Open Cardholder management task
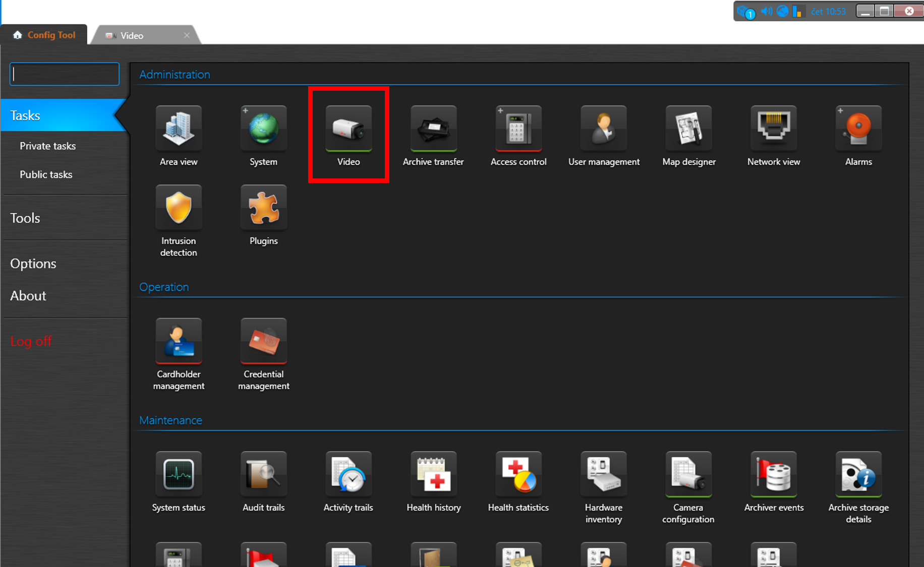924x567 pixels. tap(179, 341)
